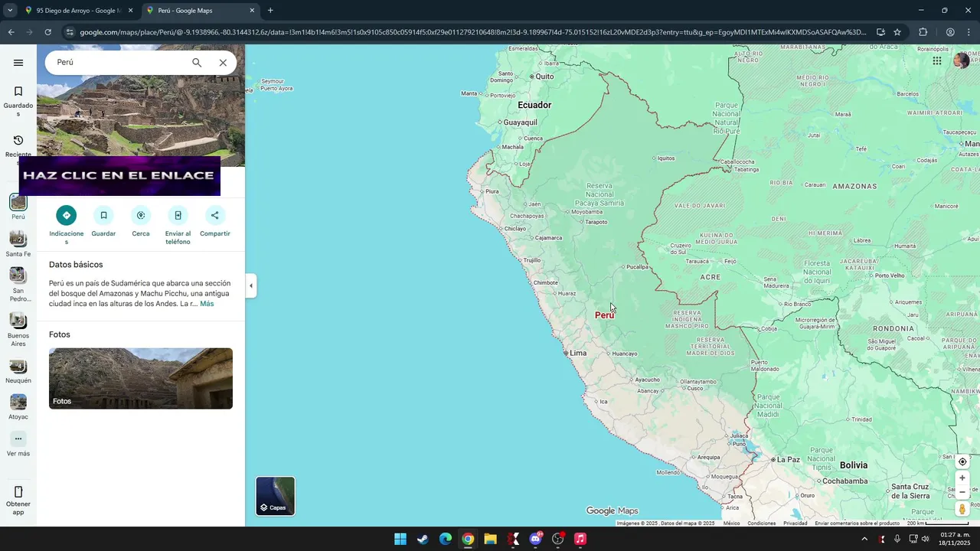Open the Google account avatar
Viewport: 980px width, 551px height.
click(962, 60)
